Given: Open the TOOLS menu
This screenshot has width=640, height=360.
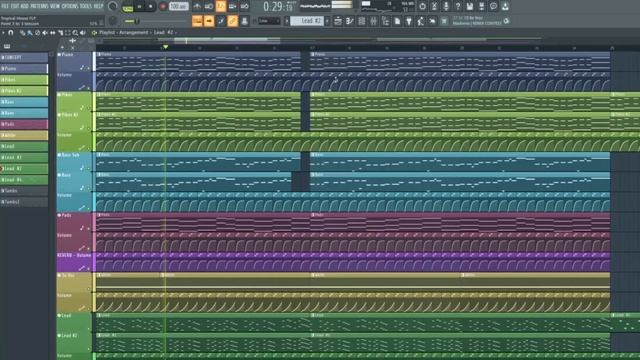Looking at the screenshot, I should click(x=86, y=6).
